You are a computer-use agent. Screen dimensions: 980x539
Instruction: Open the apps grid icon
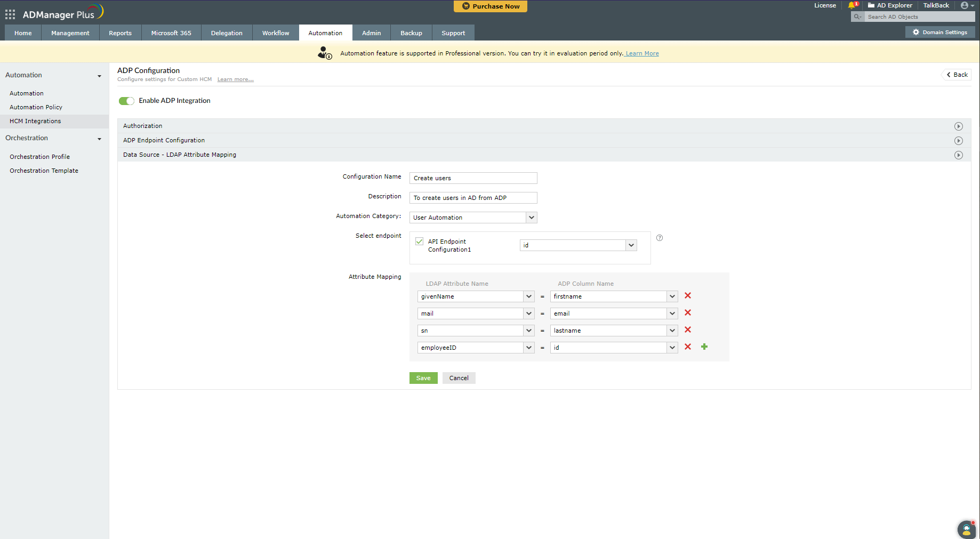click(10, 14)
